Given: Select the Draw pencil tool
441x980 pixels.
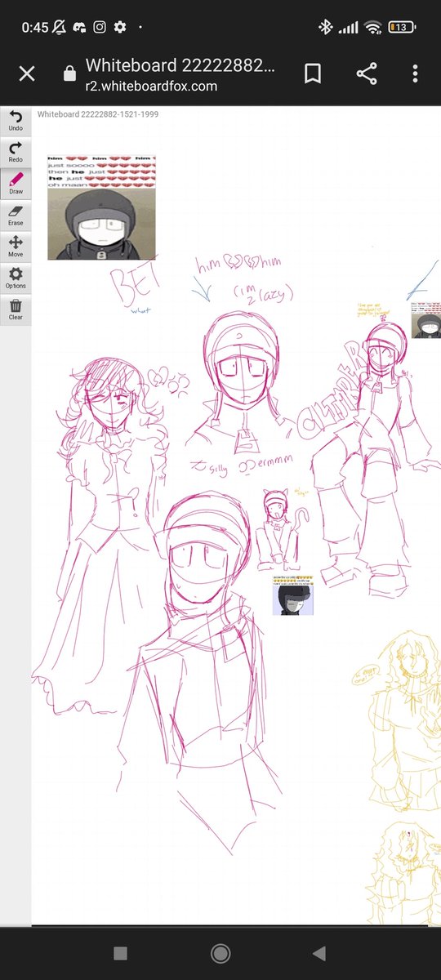Looking at the screenshot, I should [16, 184].
